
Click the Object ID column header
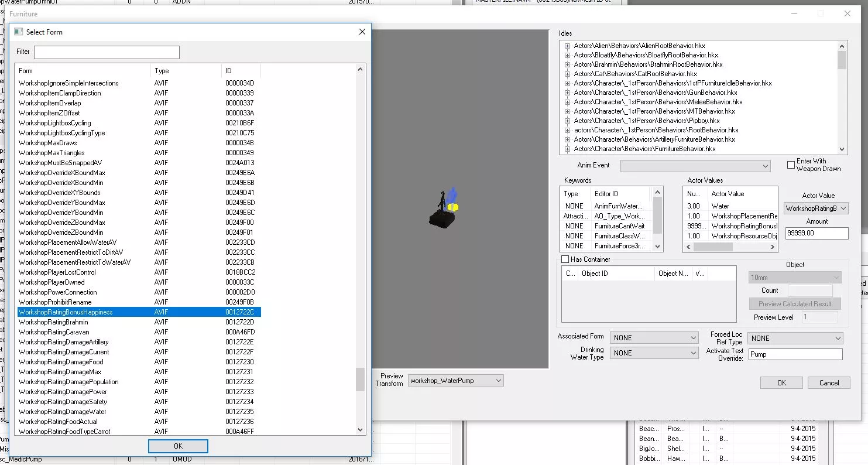(616, 273)
